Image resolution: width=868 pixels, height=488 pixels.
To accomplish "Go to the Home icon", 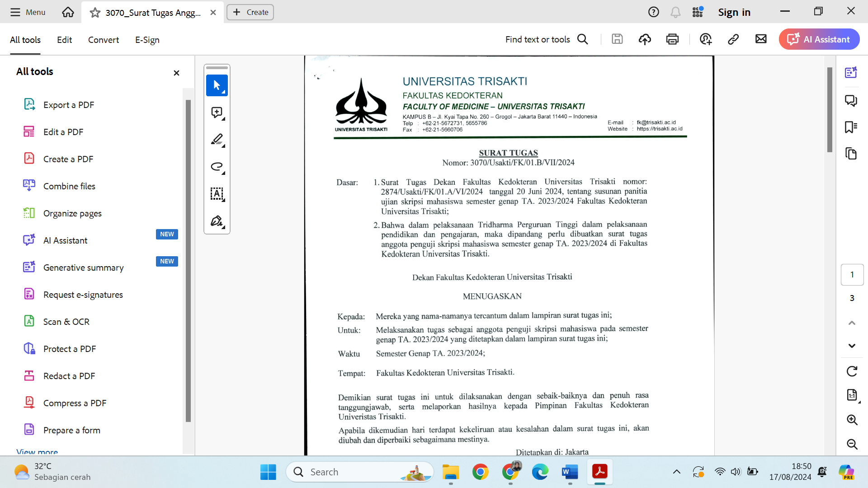I will pyautogui.click(x=68, y=12).
